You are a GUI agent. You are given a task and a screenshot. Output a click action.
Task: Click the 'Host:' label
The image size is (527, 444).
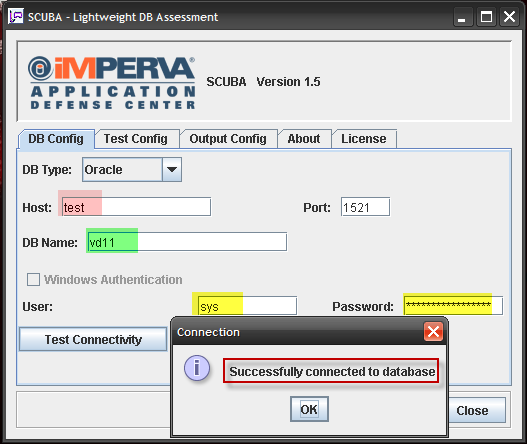(37, 207)
